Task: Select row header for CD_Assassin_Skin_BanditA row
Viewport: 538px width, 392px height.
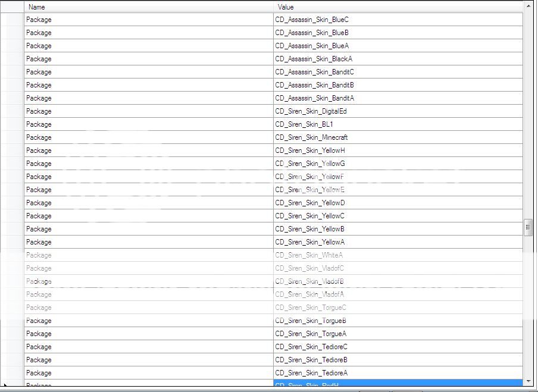Action: click(12, 98)
